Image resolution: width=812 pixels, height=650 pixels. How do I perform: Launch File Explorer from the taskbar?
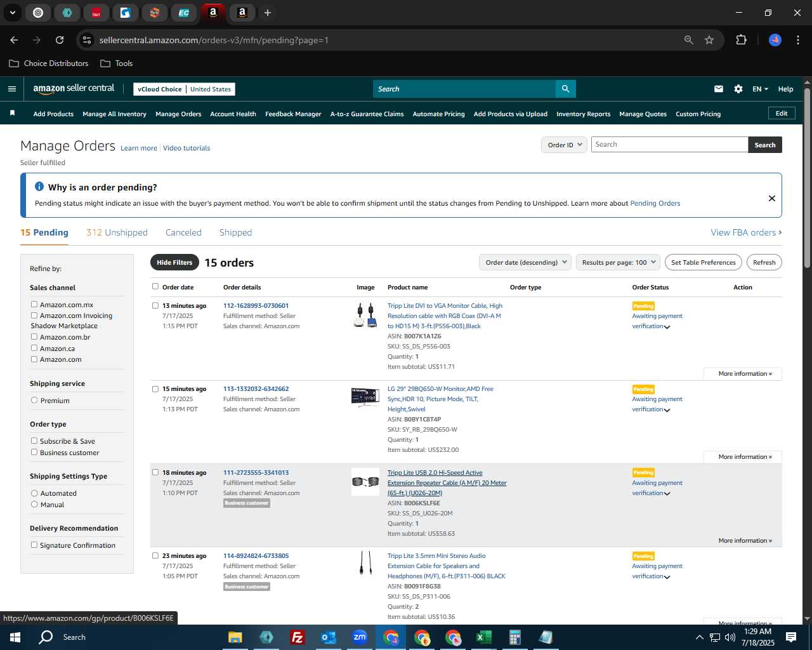point(235,637)
